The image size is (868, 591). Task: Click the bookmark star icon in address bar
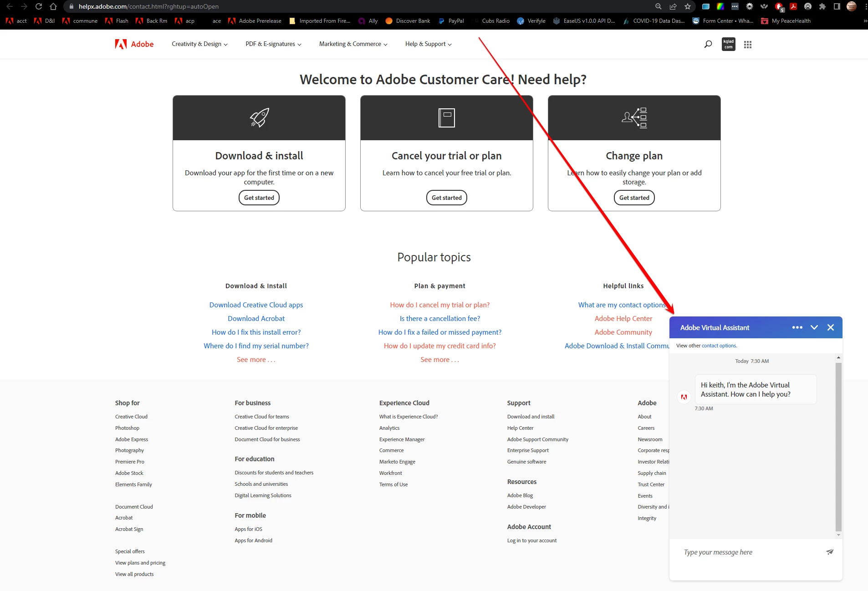[x=688, y=6]
